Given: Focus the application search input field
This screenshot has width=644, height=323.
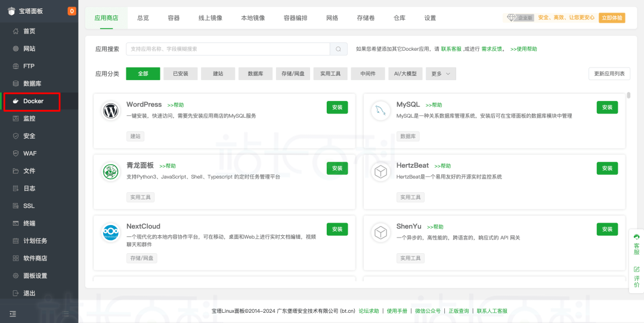Looking at the screenshot, I should (228, 49).
